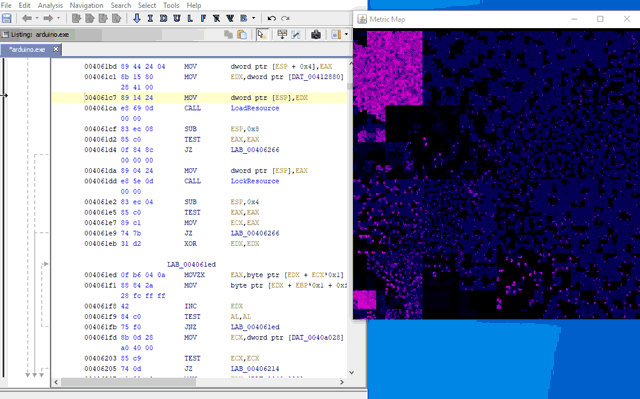Follow the LoadResource call reference

pos(255,108)
